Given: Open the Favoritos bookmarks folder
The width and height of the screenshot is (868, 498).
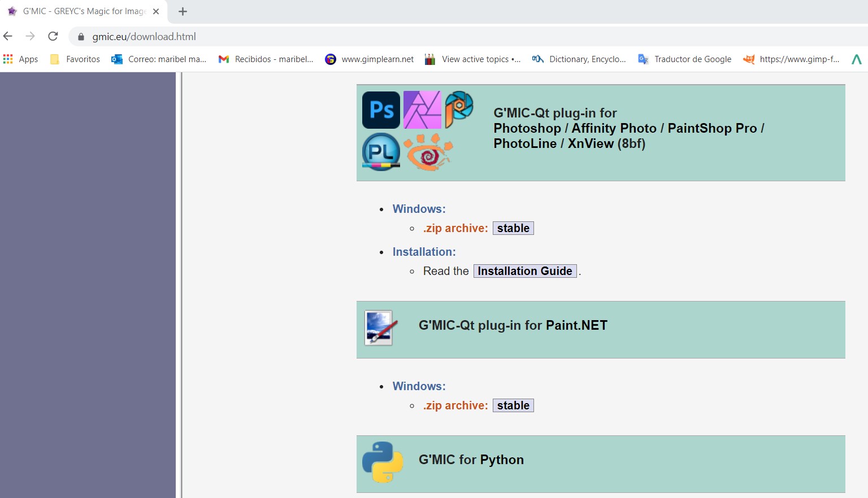Looking at the screenshot, I should pos(75,59).
